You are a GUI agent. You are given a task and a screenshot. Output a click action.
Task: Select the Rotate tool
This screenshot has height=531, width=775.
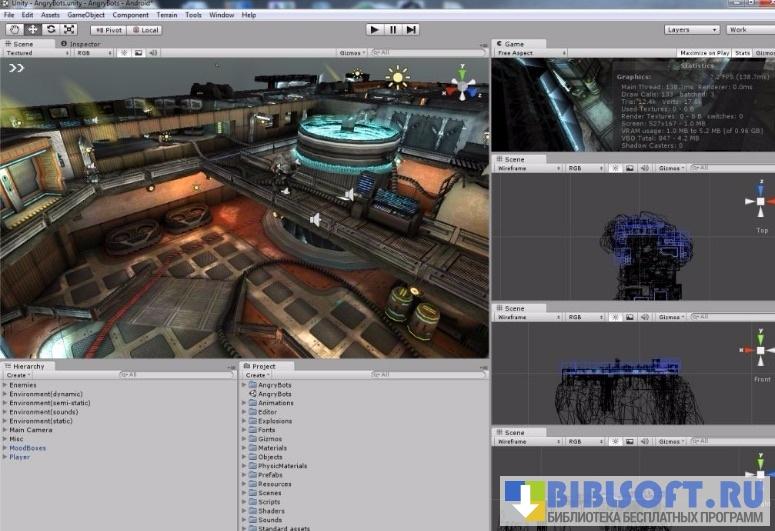point(51,30)
